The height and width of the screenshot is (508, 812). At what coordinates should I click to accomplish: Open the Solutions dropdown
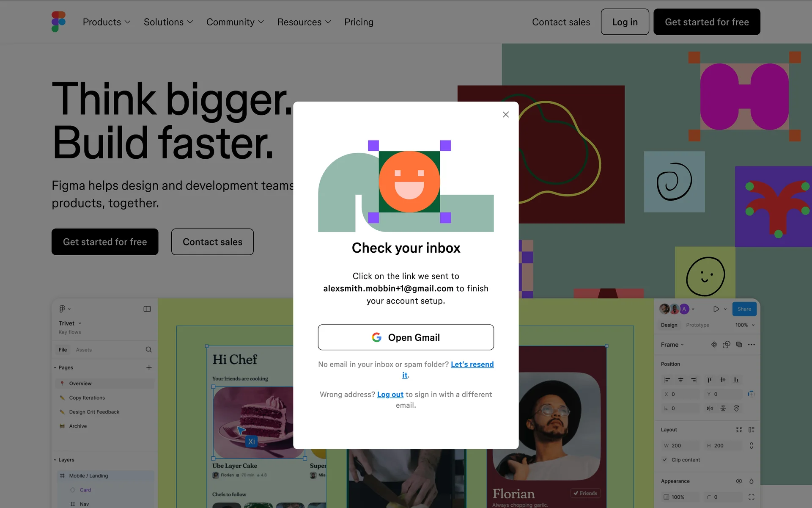[x=168, y=22]
